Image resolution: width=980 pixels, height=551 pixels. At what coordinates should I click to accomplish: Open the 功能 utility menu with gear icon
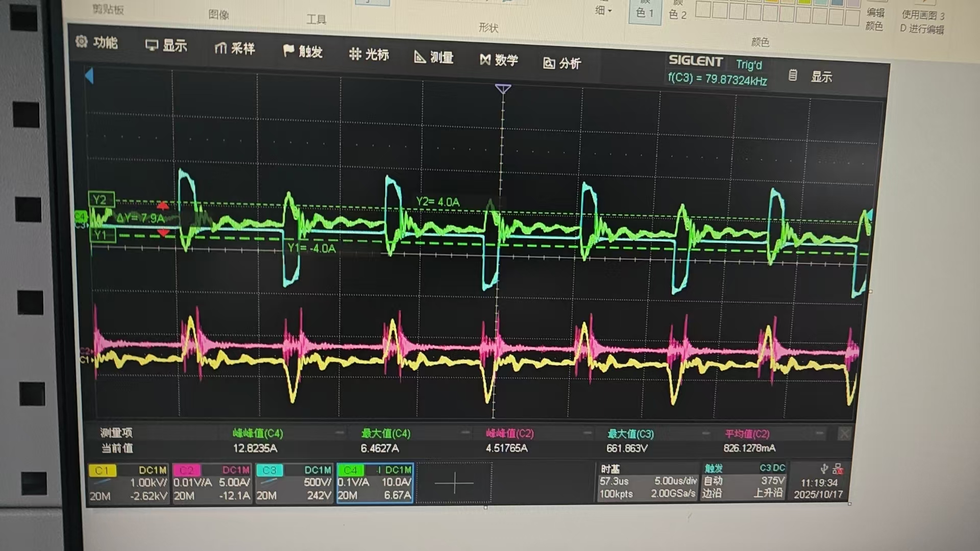96,42
